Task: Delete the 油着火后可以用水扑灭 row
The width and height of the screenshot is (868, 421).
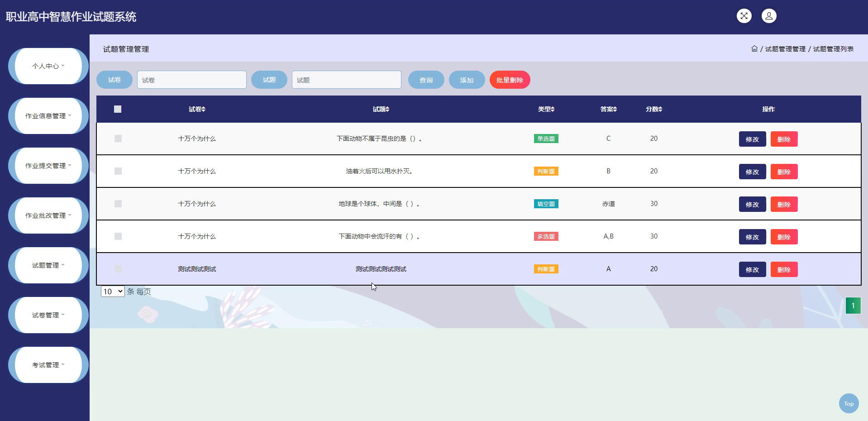Action: pyautogui.click(x=784, y=172)
